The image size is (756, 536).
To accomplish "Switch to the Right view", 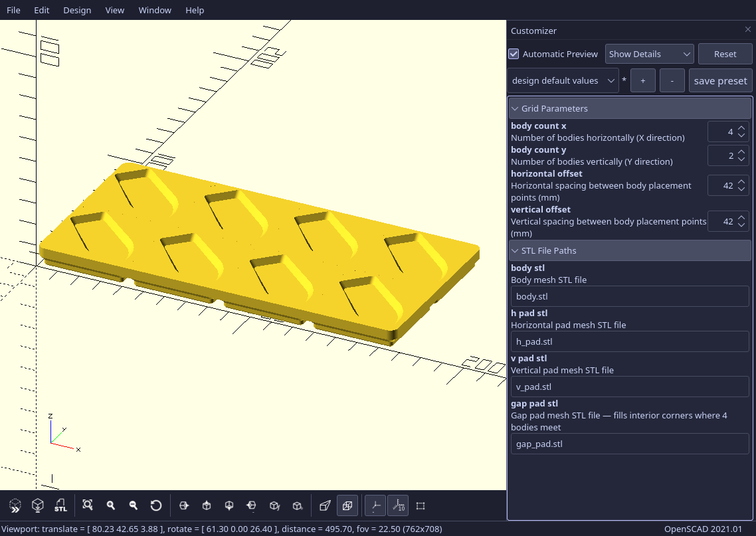I will [184, 505].
